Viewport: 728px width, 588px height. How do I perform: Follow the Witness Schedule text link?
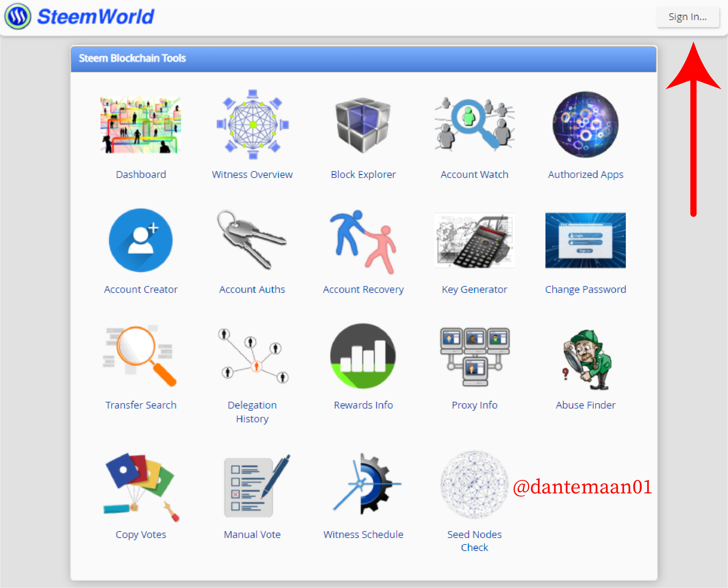point(363,535)
